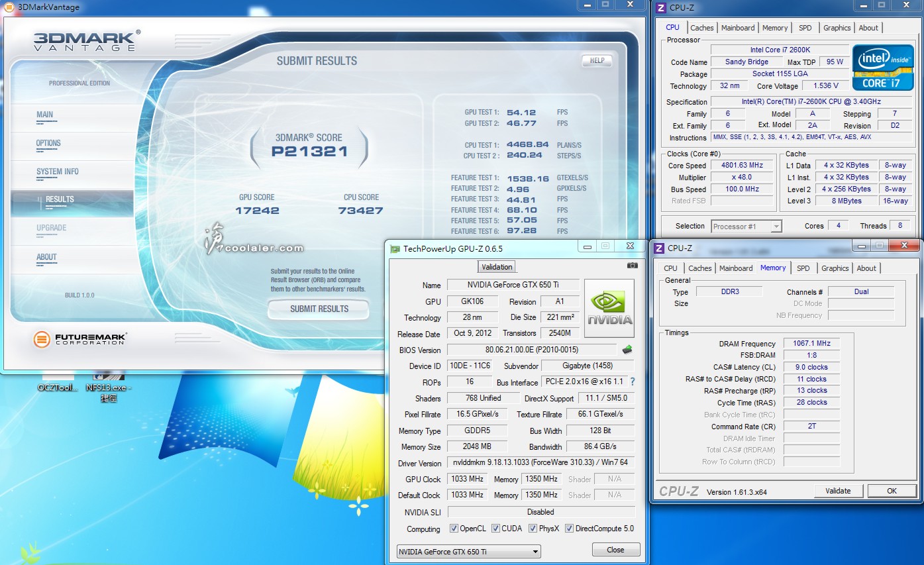
Task: Click the NVIDIA SLI Disabled field
Action: 540,512
